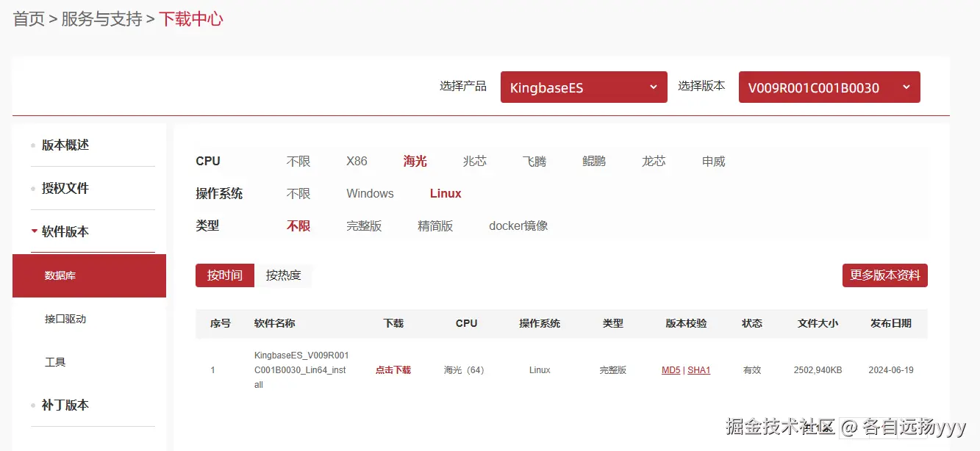Viewport: 980px width, 451px height.
Task: Open 授权文件 in the sidebar
Action: point(65,189)
